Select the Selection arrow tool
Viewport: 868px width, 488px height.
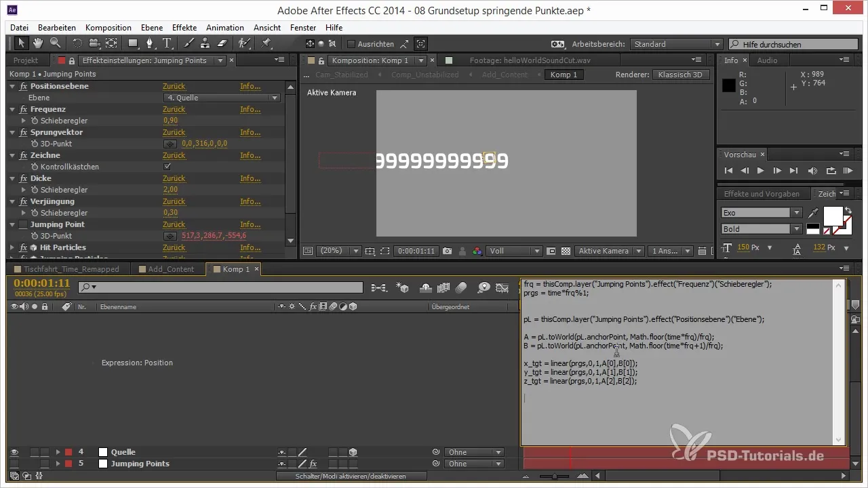coord(21,43)
